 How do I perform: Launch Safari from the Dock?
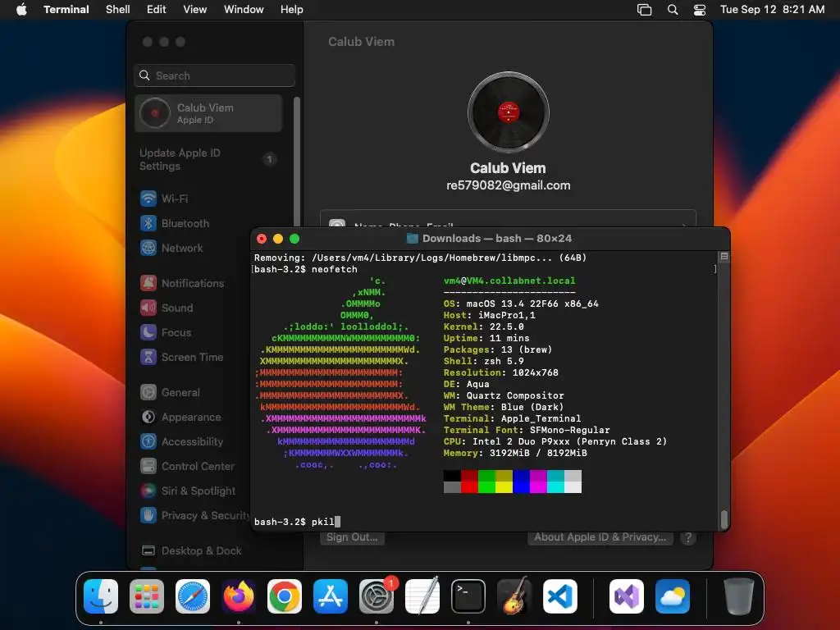pyautogui.click(x=193, y=596)
